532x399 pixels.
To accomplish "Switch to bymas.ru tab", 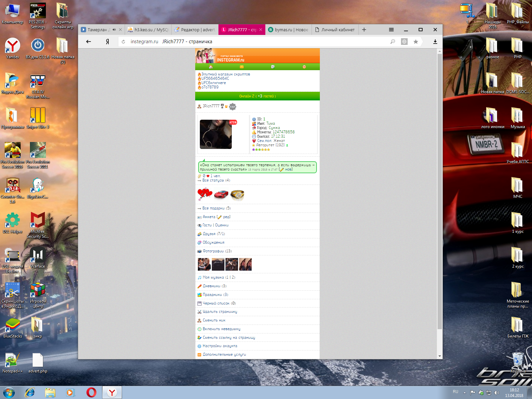I will pos(288,30).
